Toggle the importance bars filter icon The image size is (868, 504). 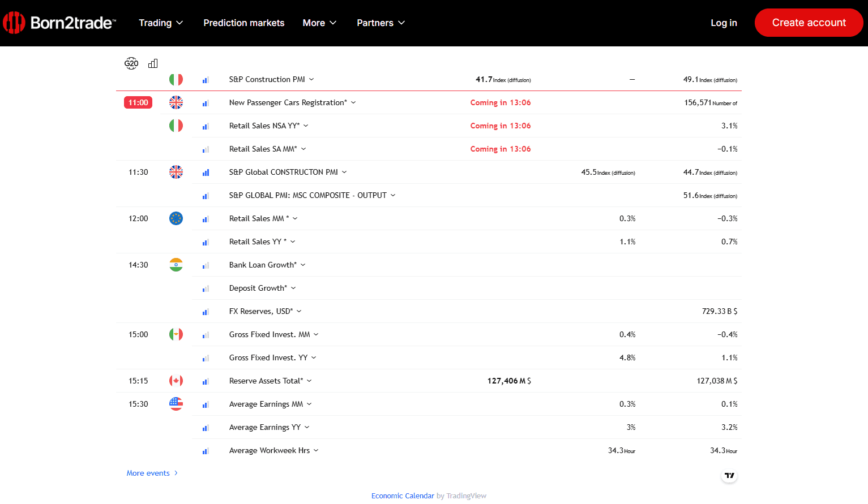pos(153,63)
